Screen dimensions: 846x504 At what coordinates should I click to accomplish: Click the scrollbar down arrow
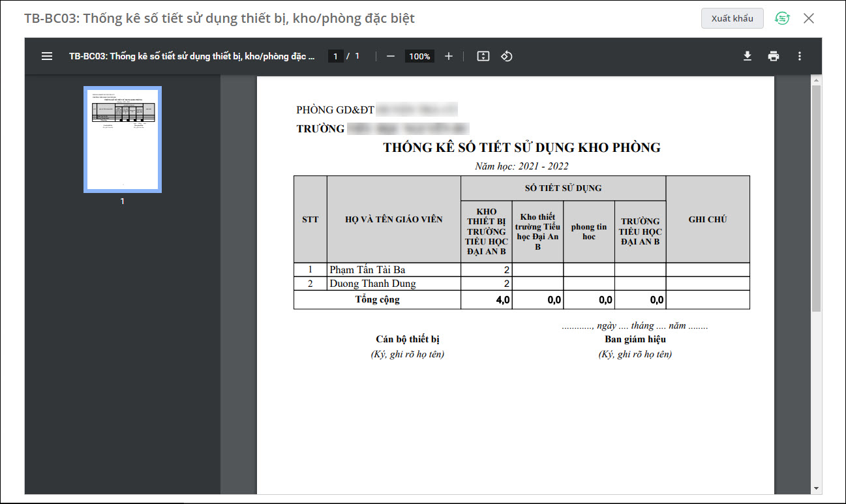pyautogui.click(x=816, y=488)
